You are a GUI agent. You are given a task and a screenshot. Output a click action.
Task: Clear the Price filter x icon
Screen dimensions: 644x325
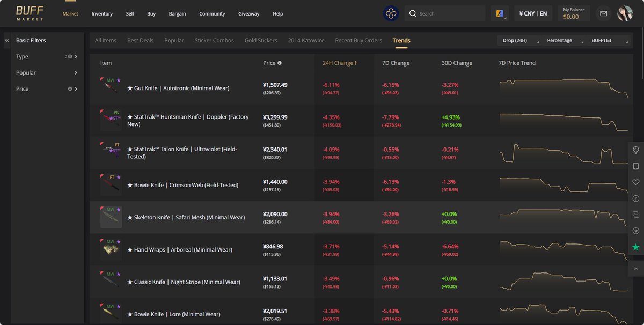pos(70,89)
